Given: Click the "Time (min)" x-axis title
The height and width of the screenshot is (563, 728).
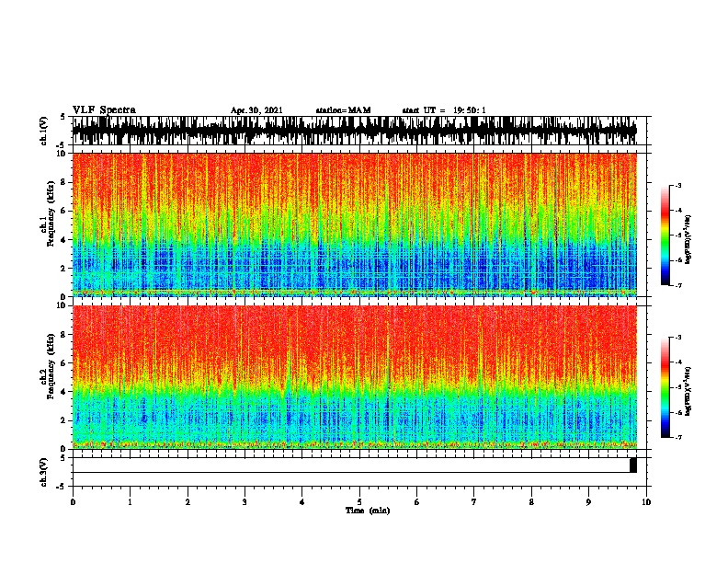Looking at the screenshot, I should click(x=368, y=511).
